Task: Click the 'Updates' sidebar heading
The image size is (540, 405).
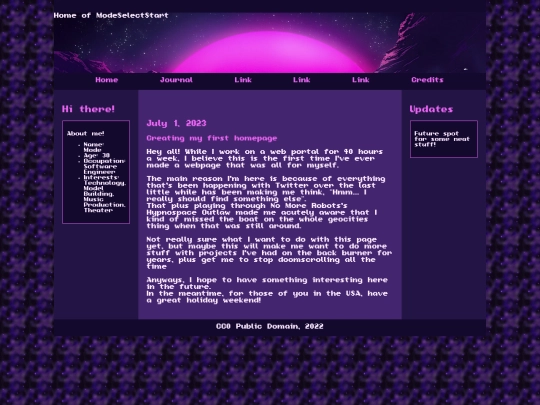Action: [431, 109]
